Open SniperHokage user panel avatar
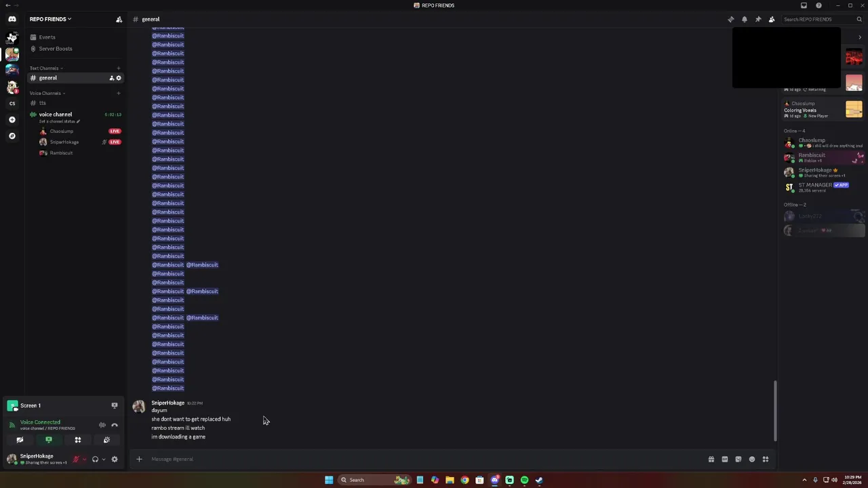Screen dimensions: 868x488 (x=12, y=459)
